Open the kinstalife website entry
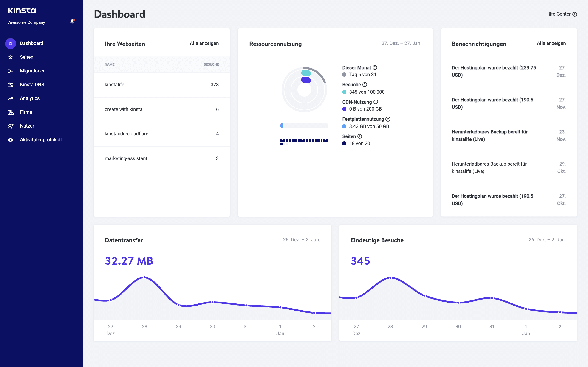This screenshot has height=367, width=588. click(x=114, y=85)
